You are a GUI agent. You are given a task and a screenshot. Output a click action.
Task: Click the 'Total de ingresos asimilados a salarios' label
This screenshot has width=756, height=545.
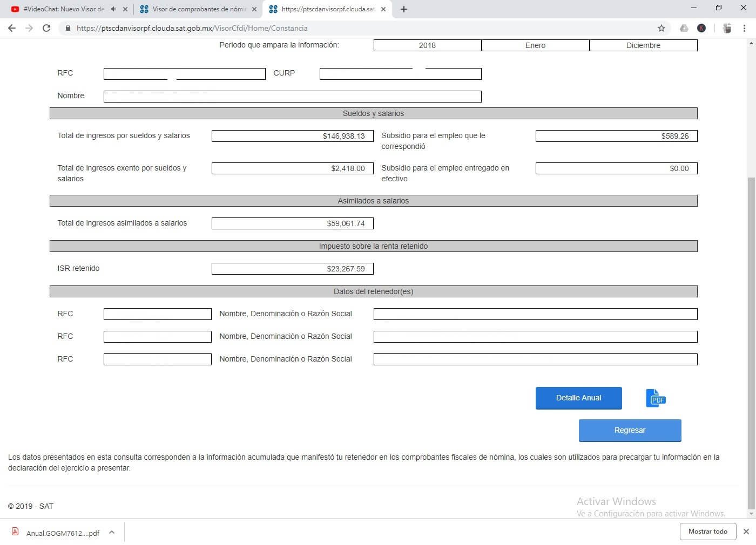(122, 223)
